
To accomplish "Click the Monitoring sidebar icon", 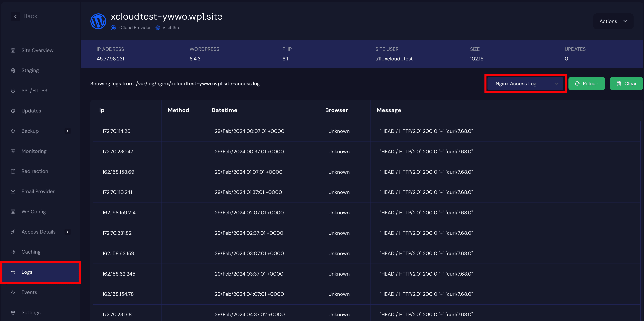I will (x=13, y=151).
